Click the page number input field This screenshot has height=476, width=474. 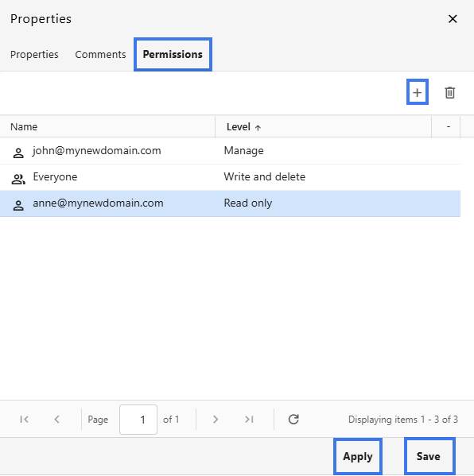click(138, 420)
